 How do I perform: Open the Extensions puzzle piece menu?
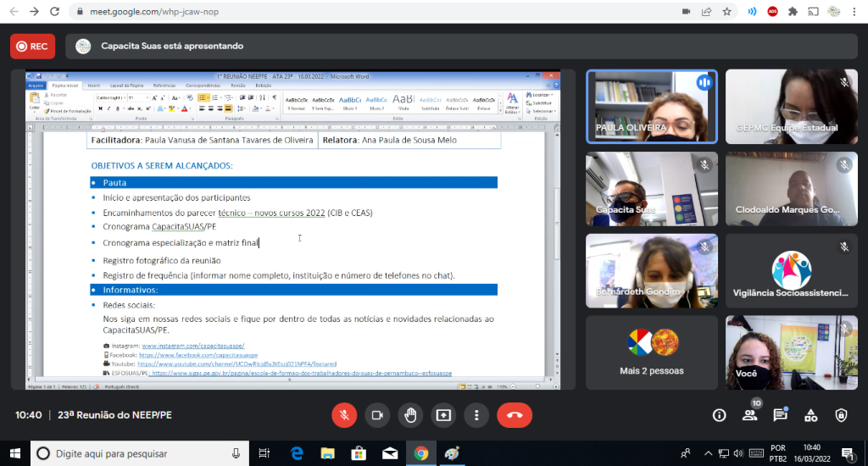click(793, 12)
